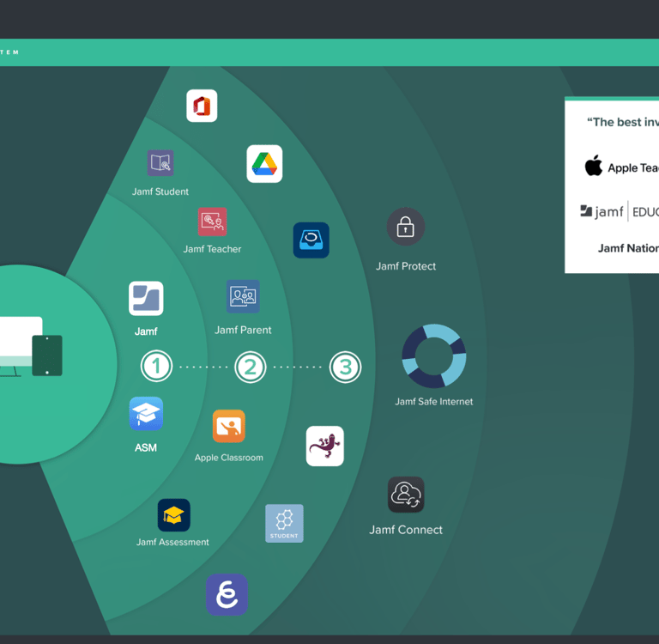Click the "Apple Classroom" label
This screenshot has width=659, height=644.
[228, 458]
